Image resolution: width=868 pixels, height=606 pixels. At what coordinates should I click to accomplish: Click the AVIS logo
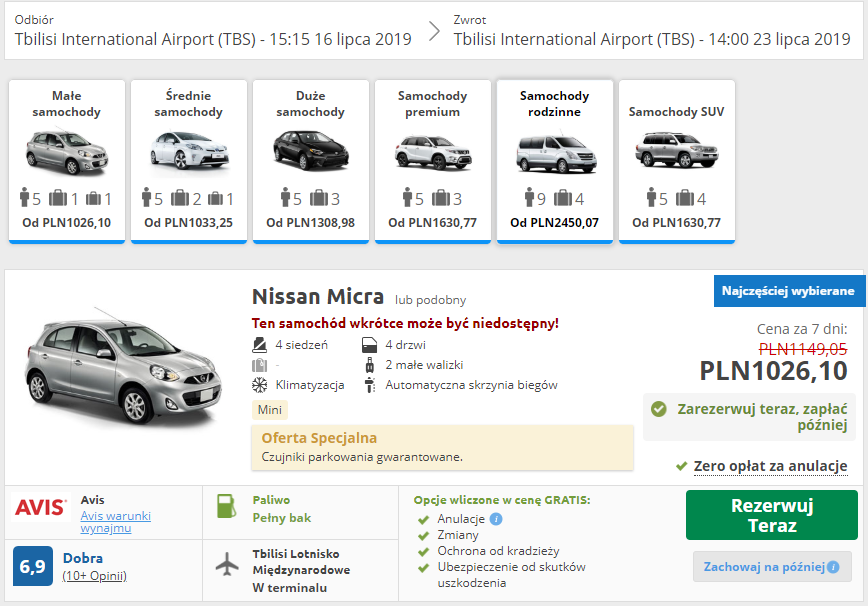[40, 507]
